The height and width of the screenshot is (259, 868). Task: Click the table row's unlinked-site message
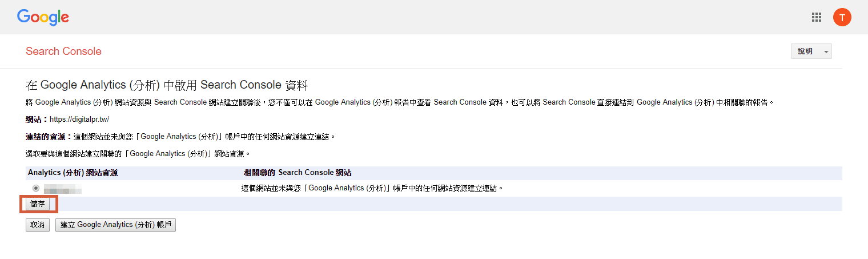372,188
